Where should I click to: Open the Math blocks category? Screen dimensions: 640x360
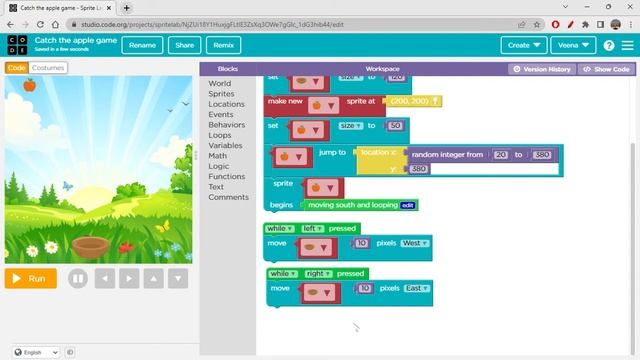[x=218, y=156]
